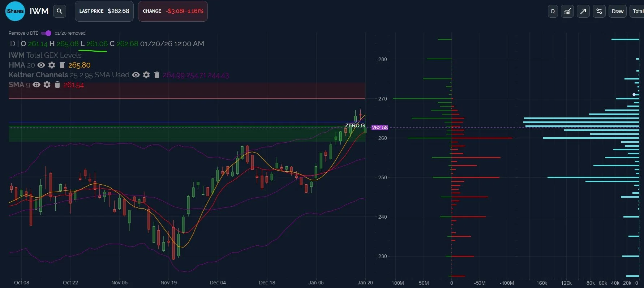Viewport: 644px width, 288px height.
Task: Click the 262.58 price tag
Action: pos(380,128)
